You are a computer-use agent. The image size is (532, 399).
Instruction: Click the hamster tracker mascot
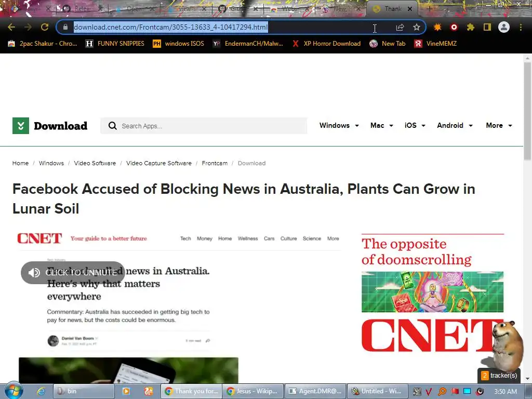click(507, 345)
